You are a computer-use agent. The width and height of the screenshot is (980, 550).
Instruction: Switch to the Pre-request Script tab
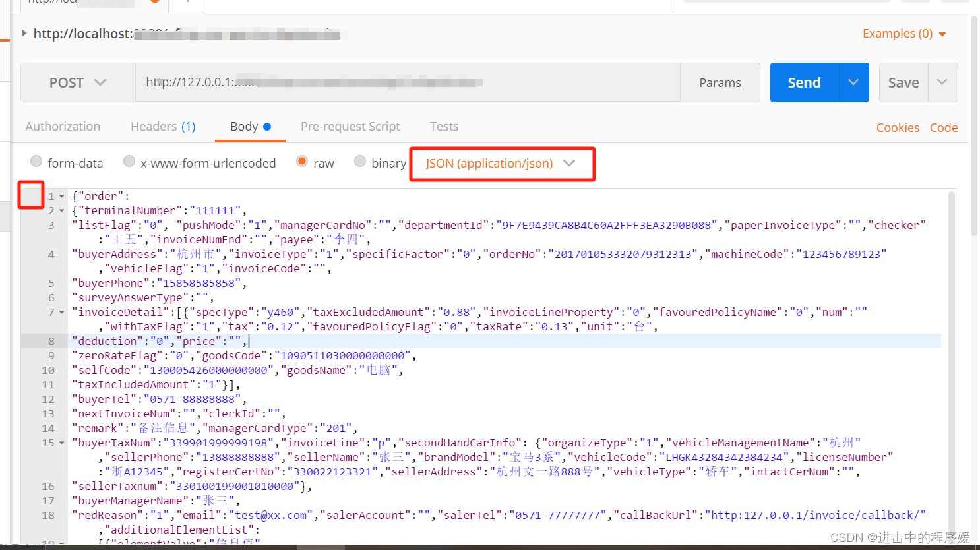click(x=350, y=126)
